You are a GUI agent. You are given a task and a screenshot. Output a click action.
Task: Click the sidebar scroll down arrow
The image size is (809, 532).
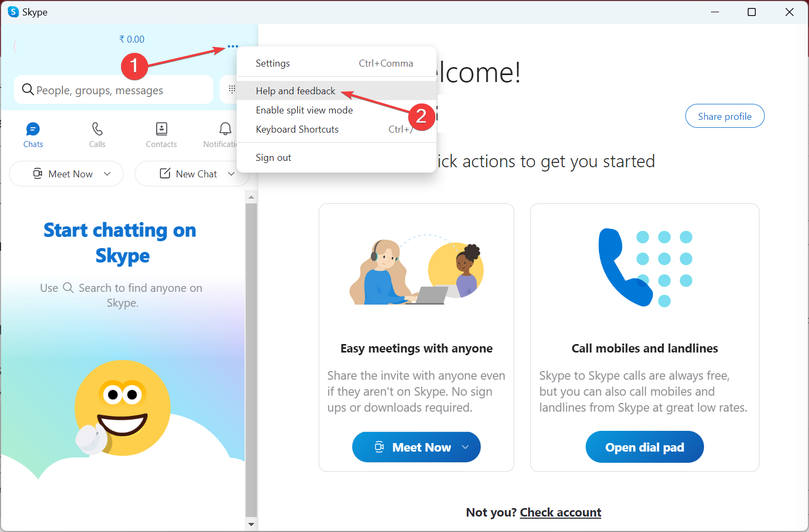[x=252, y=524]
